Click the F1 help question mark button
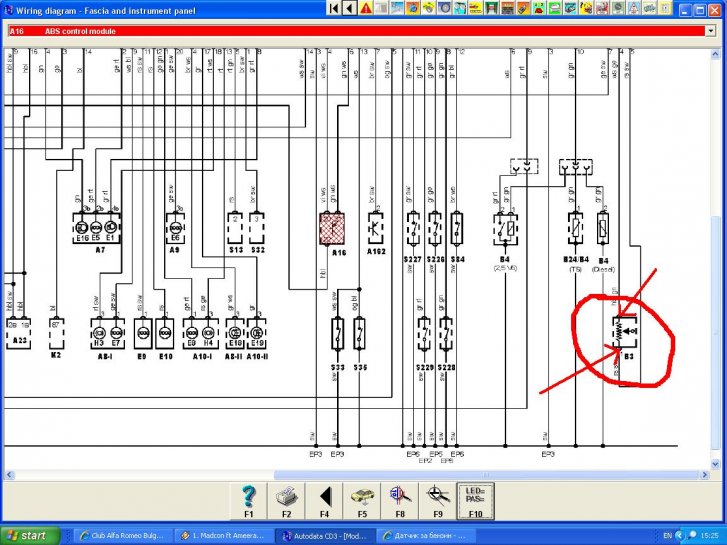This screenshot has width=727, height=545. tap(250, 499)
